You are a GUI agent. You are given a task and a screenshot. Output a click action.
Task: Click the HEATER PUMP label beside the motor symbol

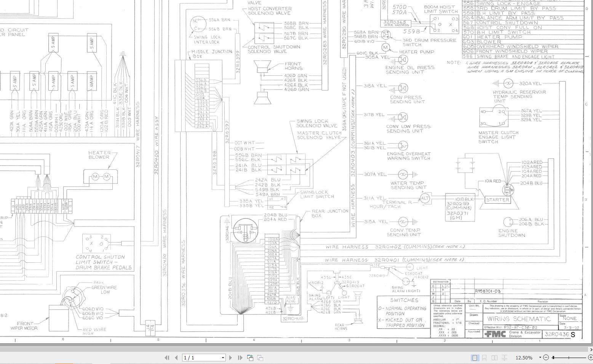[417, 52]
